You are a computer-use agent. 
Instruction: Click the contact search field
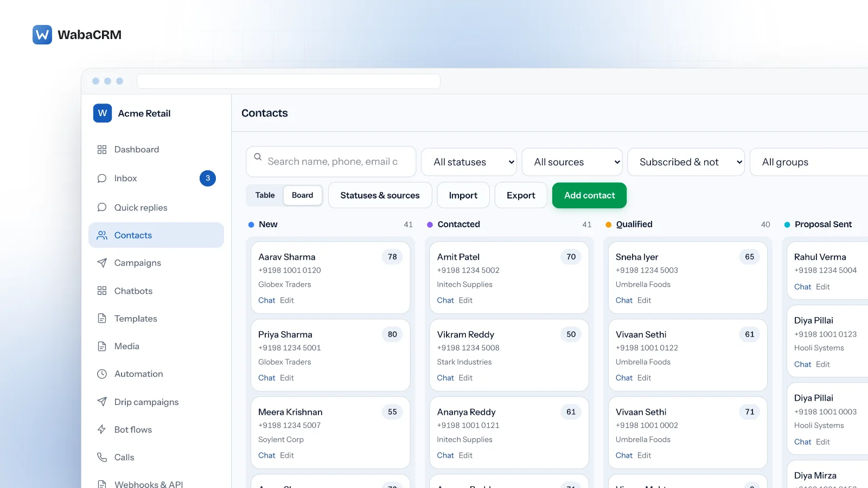click(x=331, y=162)
